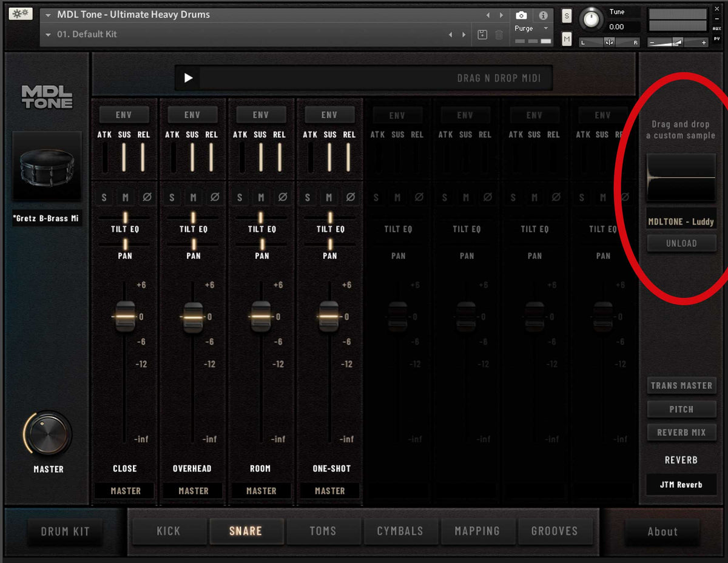This screenshot has width=728, height=563.
Task: Invert phase on the ROOM channel
Action: (283, 197)
